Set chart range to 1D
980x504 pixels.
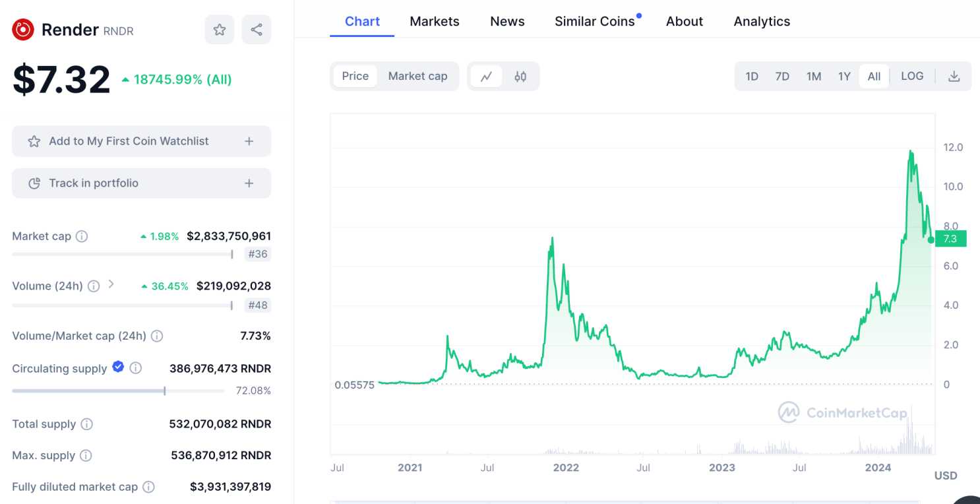coord(752,77)
